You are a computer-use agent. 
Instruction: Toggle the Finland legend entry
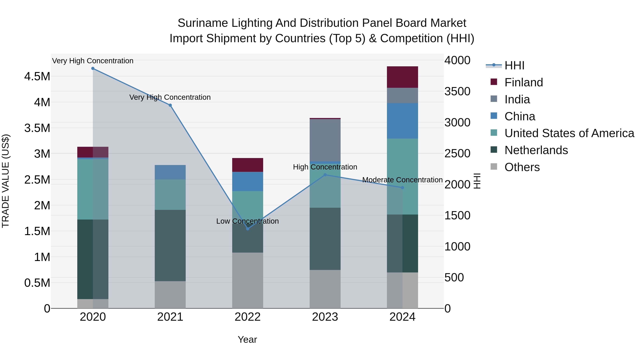(516, 82)
